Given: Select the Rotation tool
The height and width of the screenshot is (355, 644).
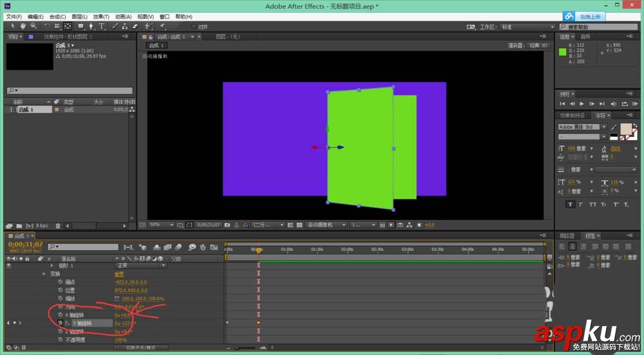Looking at the screenshot, I should coord(46,26).
